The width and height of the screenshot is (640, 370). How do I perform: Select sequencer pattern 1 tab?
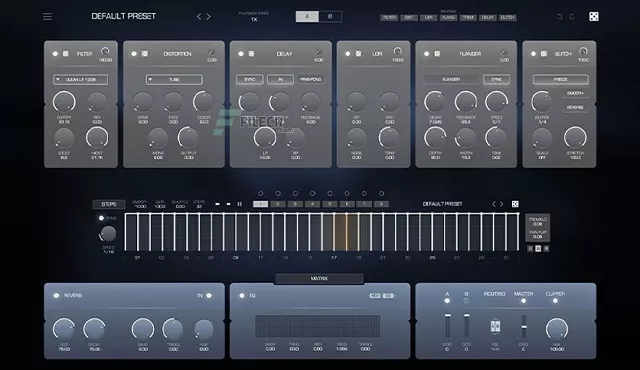[x=260, y=204]
